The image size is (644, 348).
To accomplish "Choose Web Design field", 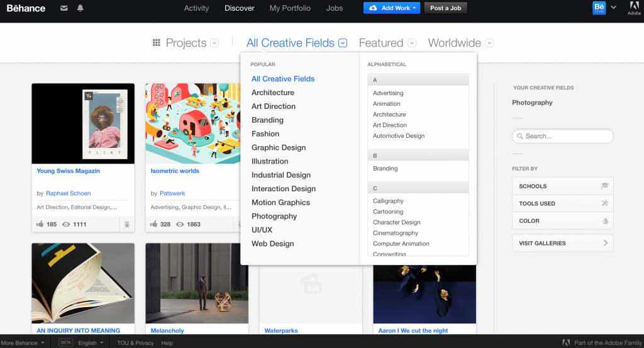I will tap(273, 244).
